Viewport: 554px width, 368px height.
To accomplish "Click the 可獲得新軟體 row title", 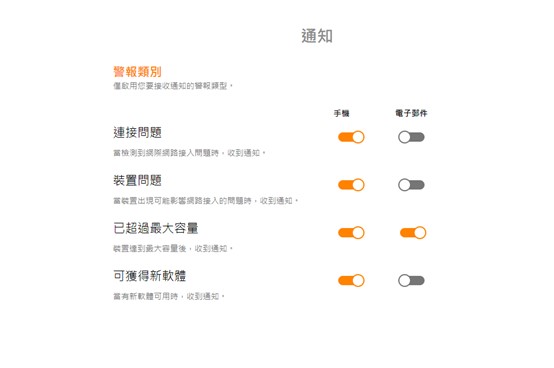I will pyautogui.click(x=149, y=276).
